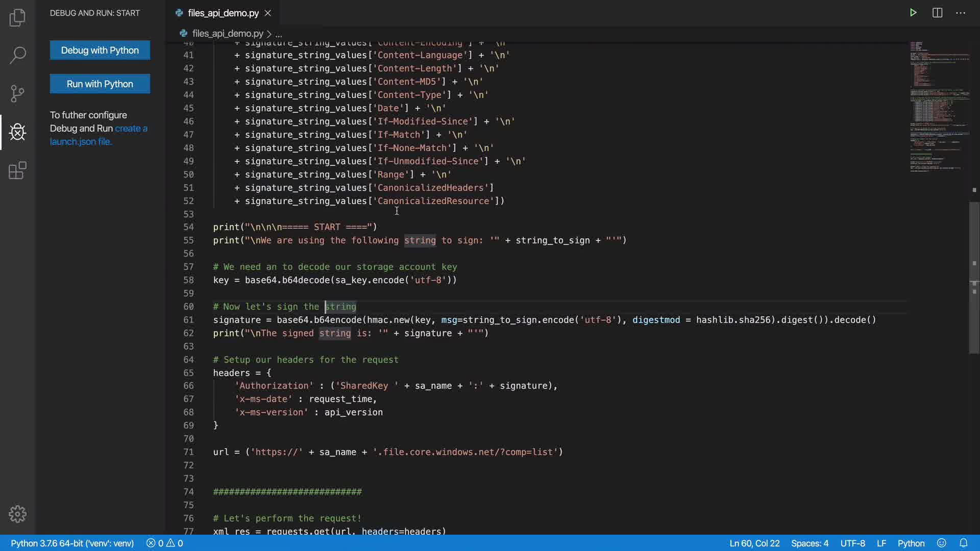
Task: Open the More Actions ellipsis menu
Action: pyautogui.click(x=961, y=13)
